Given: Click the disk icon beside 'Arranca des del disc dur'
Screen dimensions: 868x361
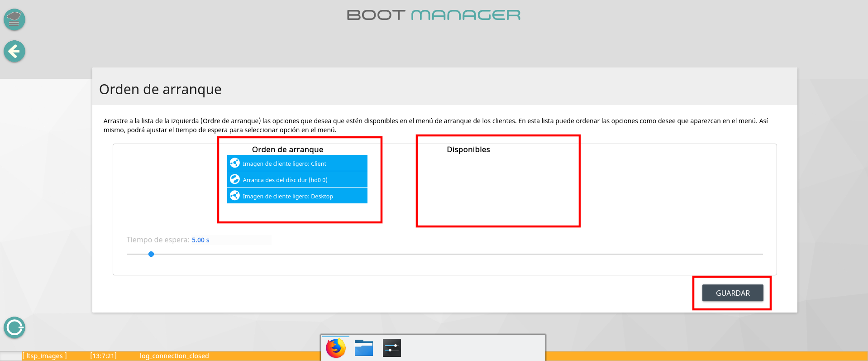Looking at the screenshot, I should pos(234,179).
